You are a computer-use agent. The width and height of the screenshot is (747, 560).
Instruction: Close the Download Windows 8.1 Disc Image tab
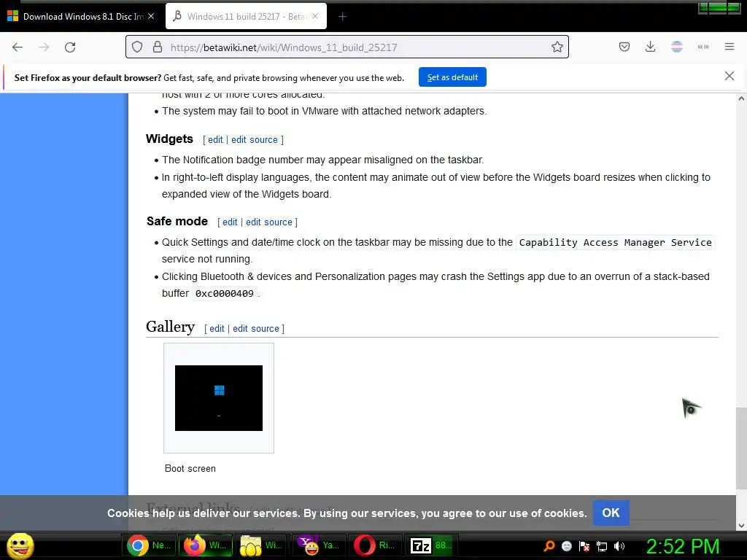pyautogui.click(x=151, y=16)
